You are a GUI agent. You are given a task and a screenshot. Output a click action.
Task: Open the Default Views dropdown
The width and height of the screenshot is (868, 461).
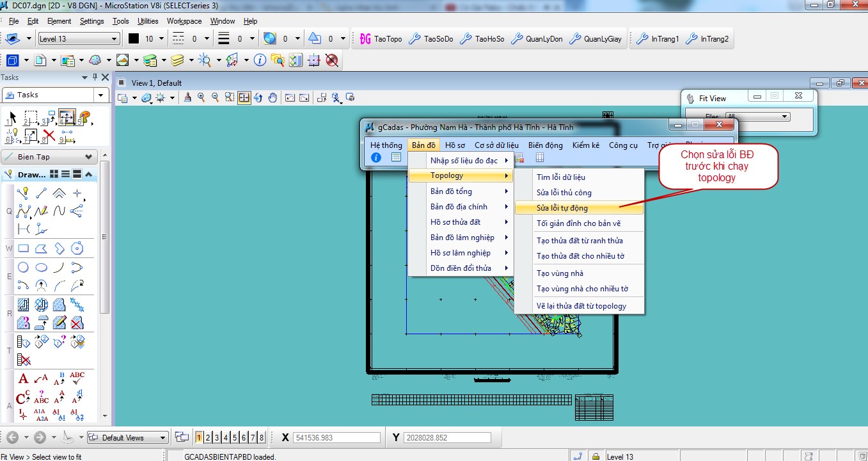click(x=127, y=438)
